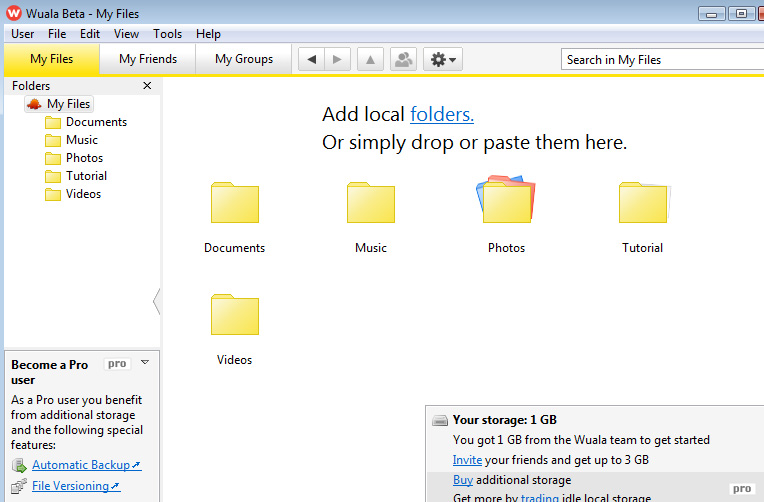Screen dimensions: 764x502
Task: Open the Music folder icon
Action: [x=370, y=203]
